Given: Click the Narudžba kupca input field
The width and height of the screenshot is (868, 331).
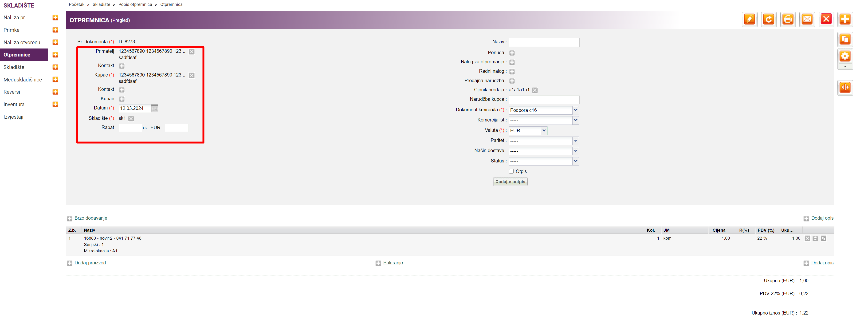Looking at the screenshot, I should [544, 100].
